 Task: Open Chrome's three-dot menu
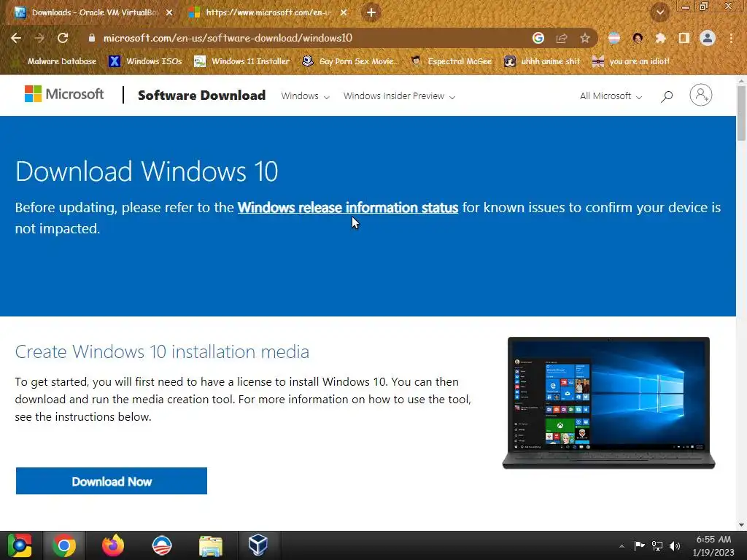[731, 38]
